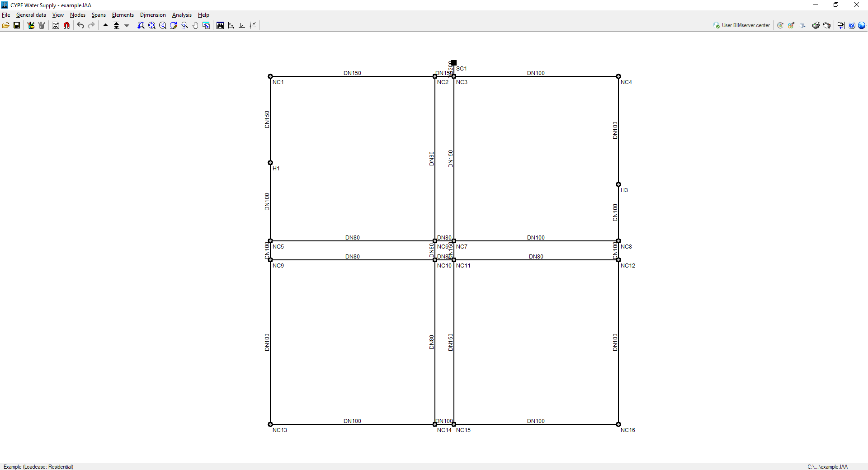Screen dimensions: 868x470
Task: Click the black up arrow icon
Action: pyautogui.click(x=105, y=25)
